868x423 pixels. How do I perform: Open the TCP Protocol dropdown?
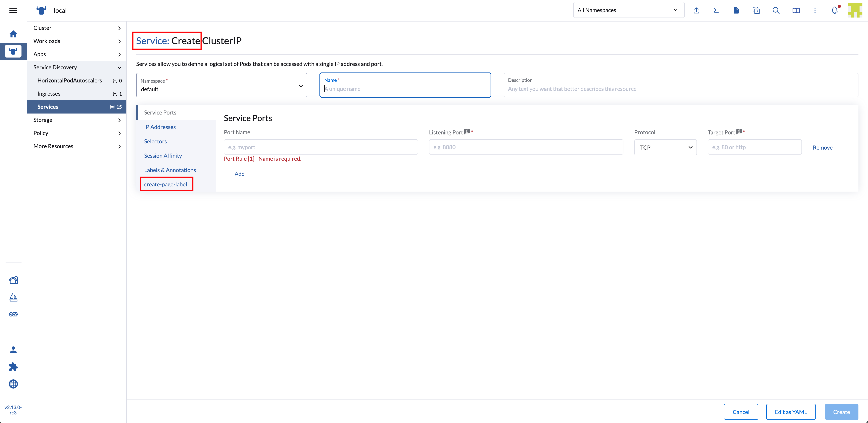665,147
